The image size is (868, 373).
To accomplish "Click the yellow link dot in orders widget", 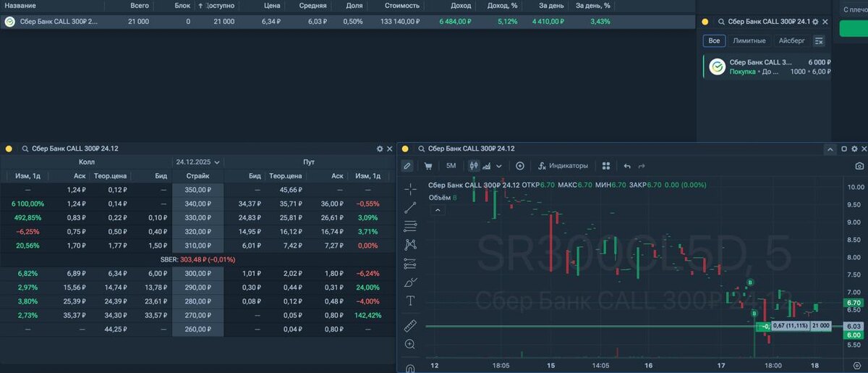I will (x=705, y=22).
